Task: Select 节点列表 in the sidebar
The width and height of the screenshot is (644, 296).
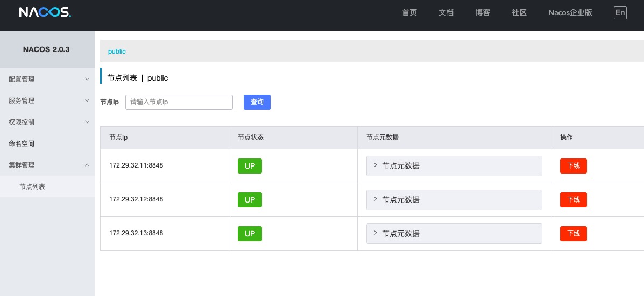Action: 32,186
